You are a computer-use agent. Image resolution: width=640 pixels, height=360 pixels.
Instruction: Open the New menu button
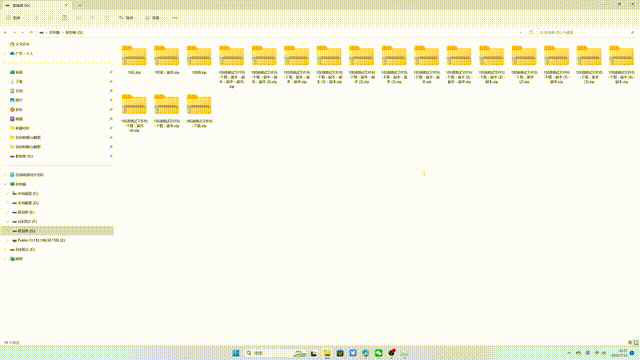click(x=16, y=18)
